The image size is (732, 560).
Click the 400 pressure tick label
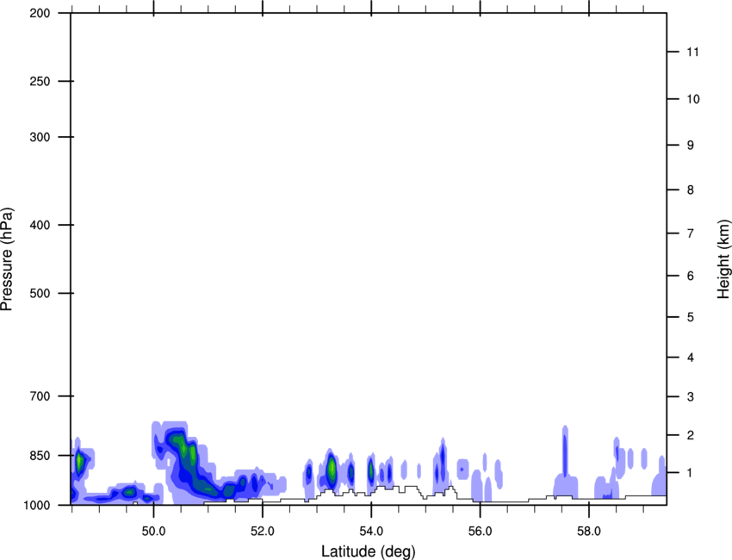pyautogui.click(x=40, y=225)
